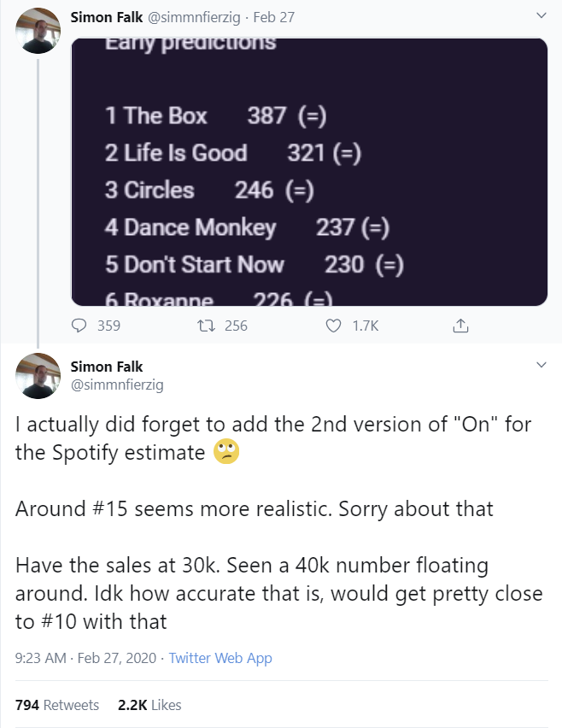Click the reply icon on the quoted tweet
Image resolution: width=562 pixels, height=728 pixels.
81,326
